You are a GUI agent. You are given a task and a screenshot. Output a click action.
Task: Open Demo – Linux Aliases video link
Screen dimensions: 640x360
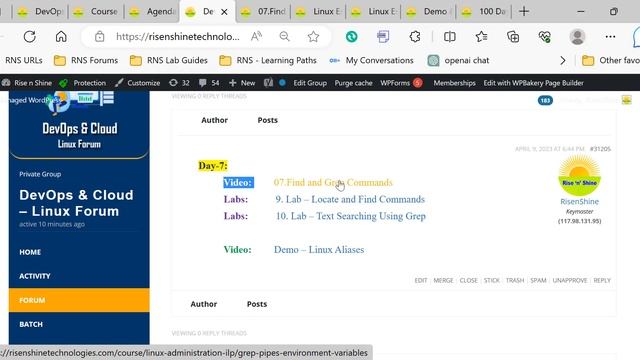pos(319,249)
